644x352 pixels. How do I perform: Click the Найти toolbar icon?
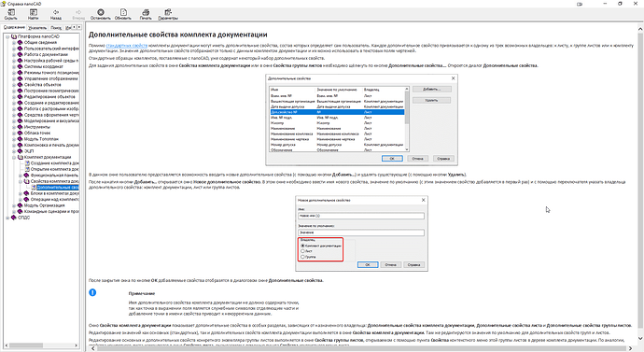34,12
